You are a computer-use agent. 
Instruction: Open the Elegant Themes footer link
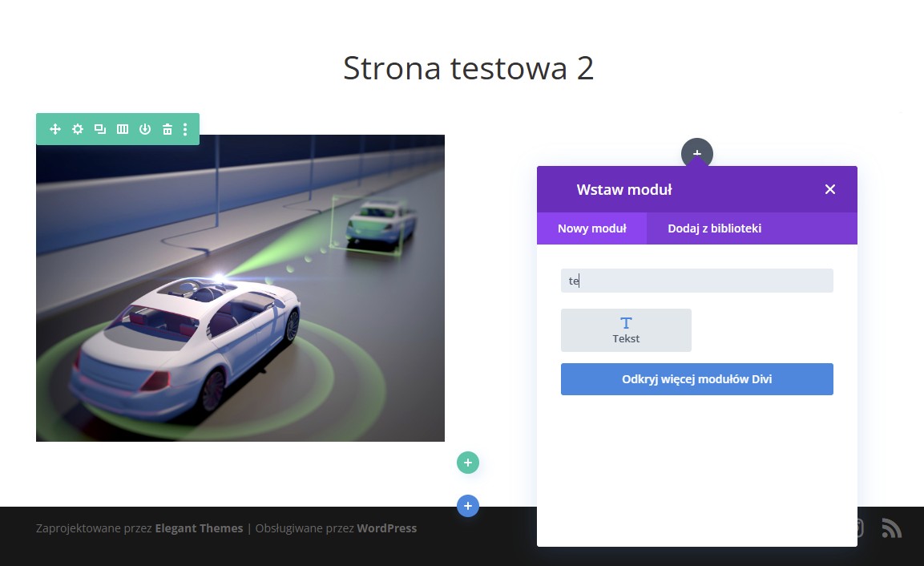point(199,528)
